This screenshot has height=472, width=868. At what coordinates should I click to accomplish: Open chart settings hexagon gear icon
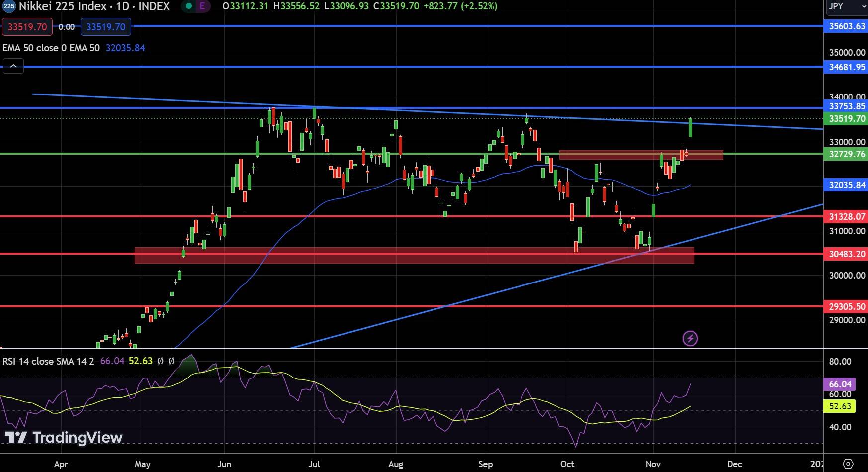[x=849, y=464]
